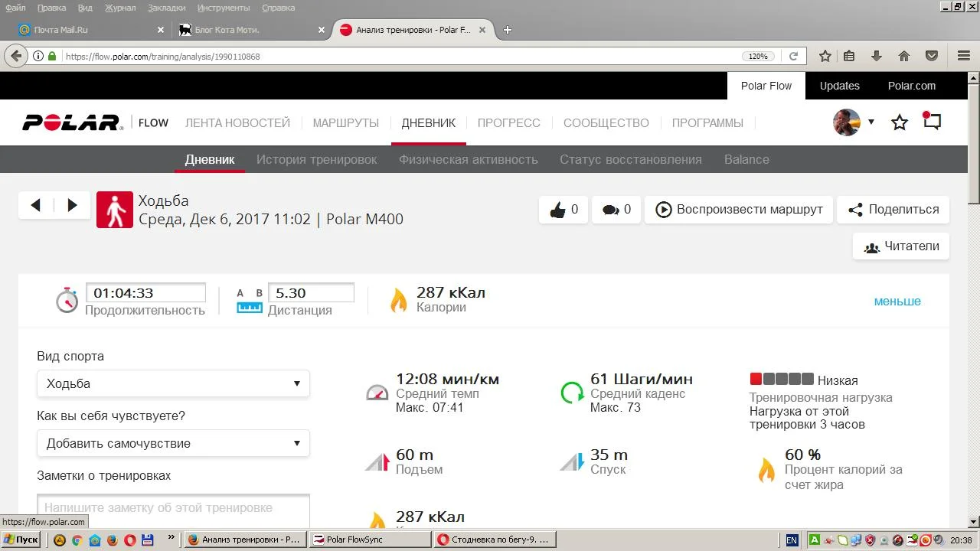This screenshot has width=980, height=551.
Task: Click the training load level indicator squares
Action: 782,379
